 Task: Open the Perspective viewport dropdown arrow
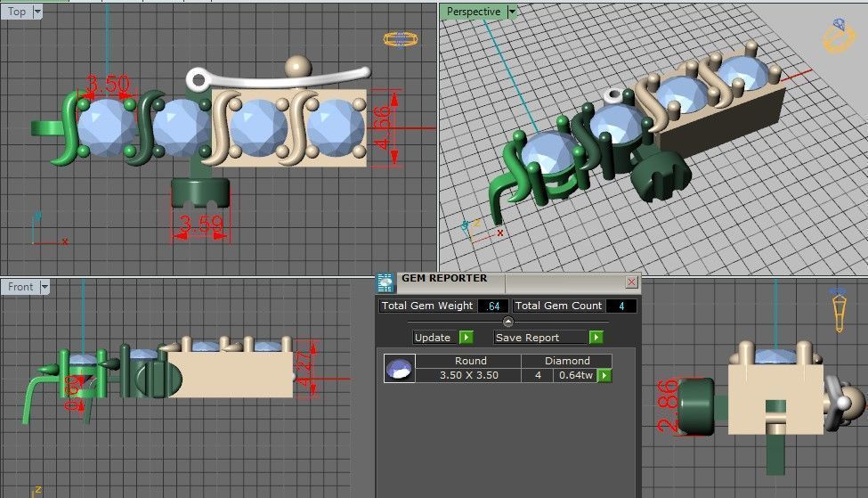512,12
